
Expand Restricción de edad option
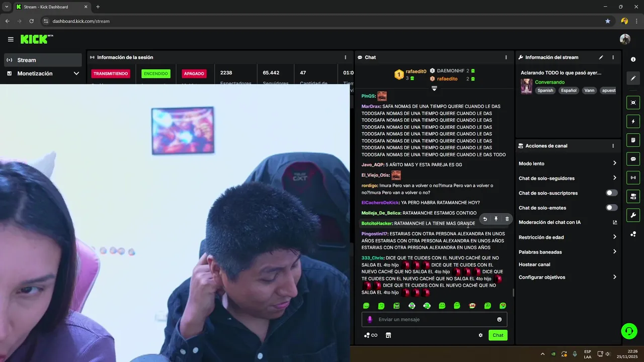coord(568,237)
